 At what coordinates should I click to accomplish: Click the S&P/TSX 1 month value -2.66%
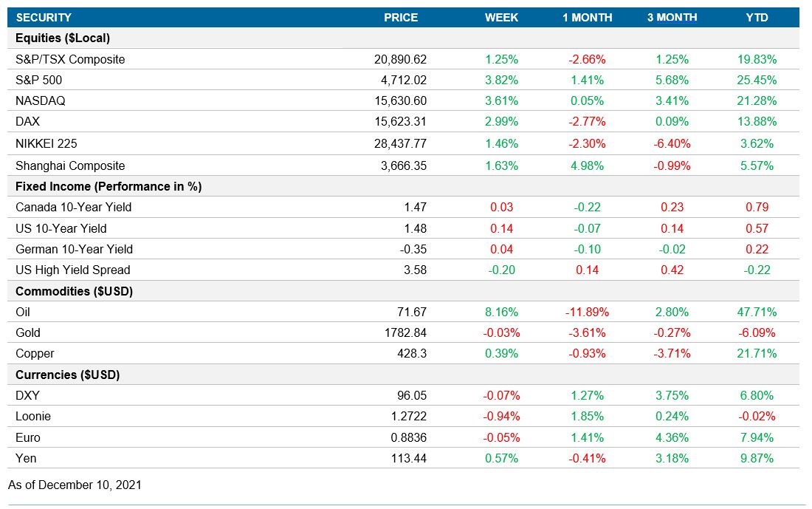pos(588,59)
